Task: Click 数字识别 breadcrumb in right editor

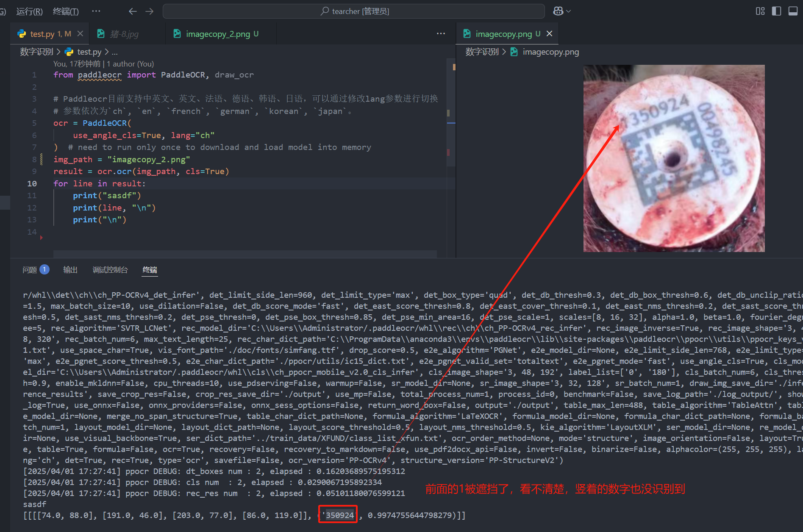Action: 482,52
